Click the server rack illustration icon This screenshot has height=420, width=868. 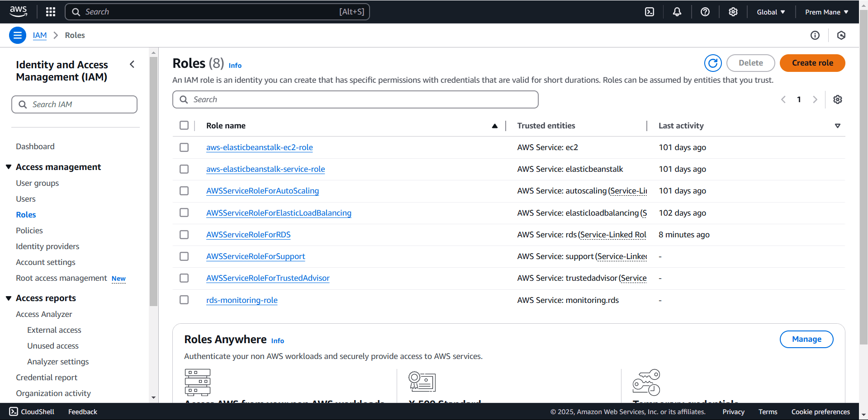point(198,382)
